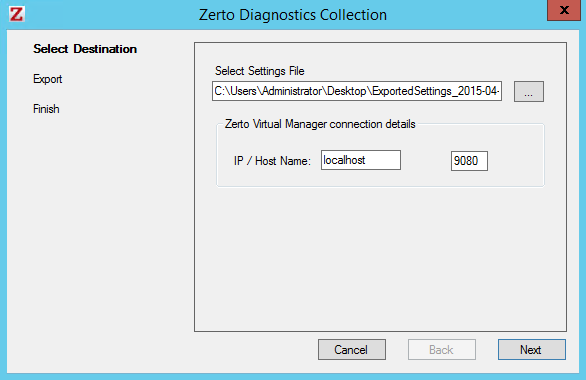Click the Zerto logo icon in title bar
Screen dimensions: 586x380
[16, 14]
